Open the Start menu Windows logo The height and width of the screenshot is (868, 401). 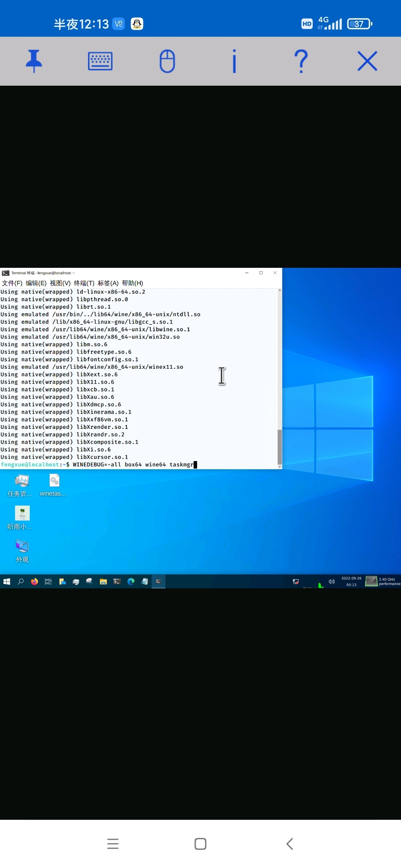(7, 582)
